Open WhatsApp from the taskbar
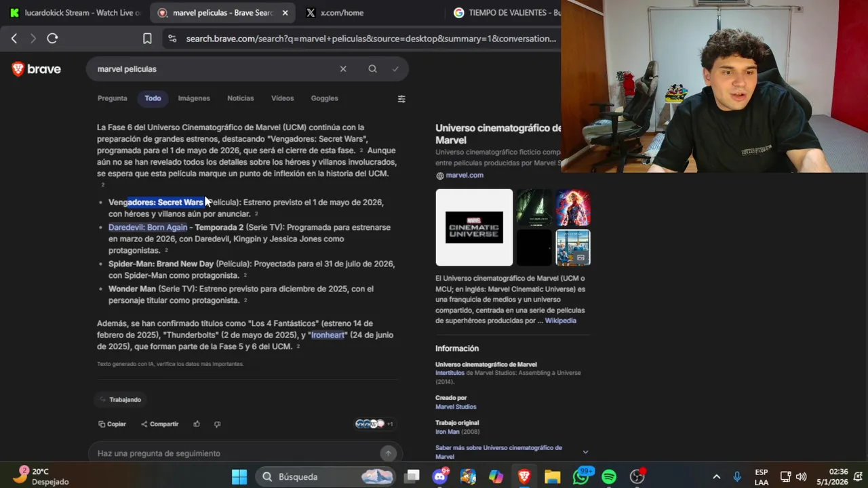This screenshot has height=488, width=868. click(x=581, y=477)
